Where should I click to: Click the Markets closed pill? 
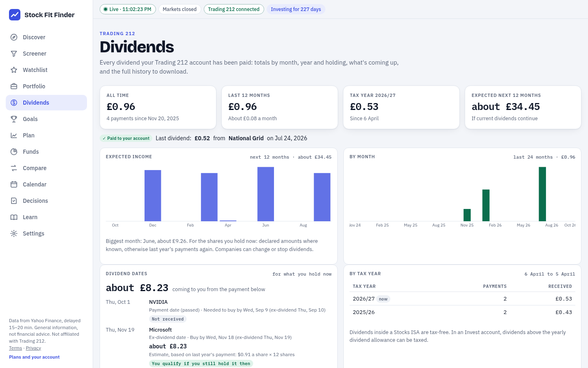[180, 9]
